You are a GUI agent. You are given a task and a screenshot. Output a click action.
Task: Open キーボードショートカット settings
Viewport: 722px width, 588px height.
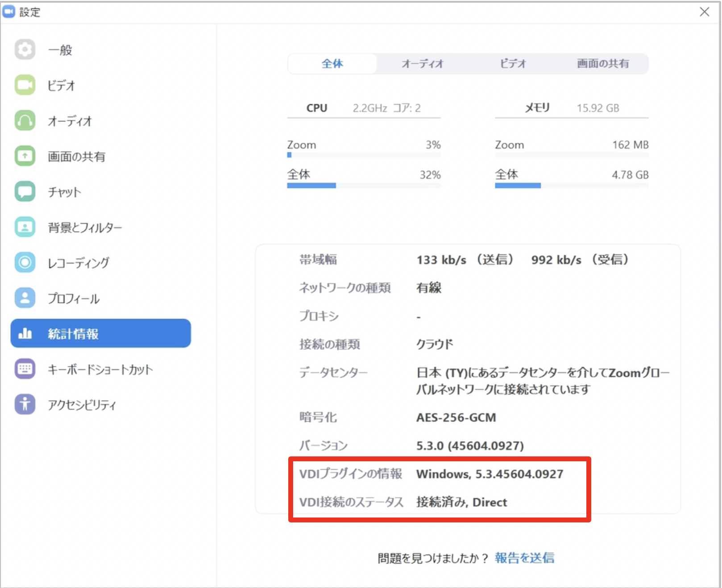100,369
